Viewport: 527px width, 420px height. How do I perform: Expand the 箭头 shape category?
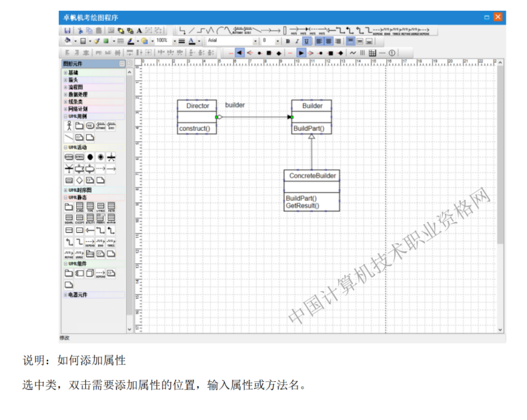(x=65, y=80)
